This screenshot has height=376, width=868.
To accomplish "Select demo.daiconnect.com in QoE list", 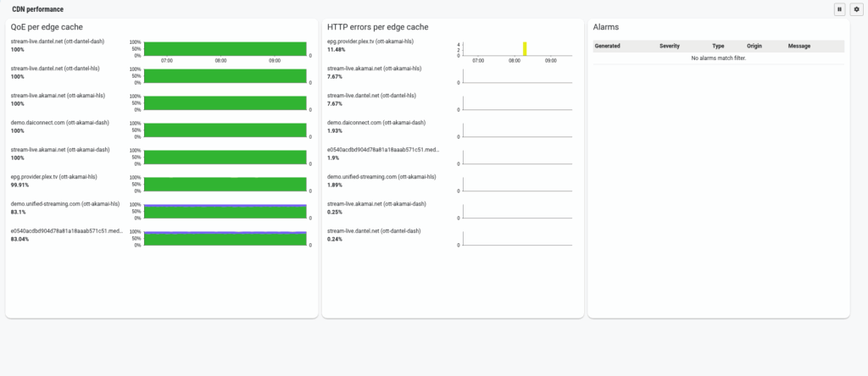I will point(58,123).
